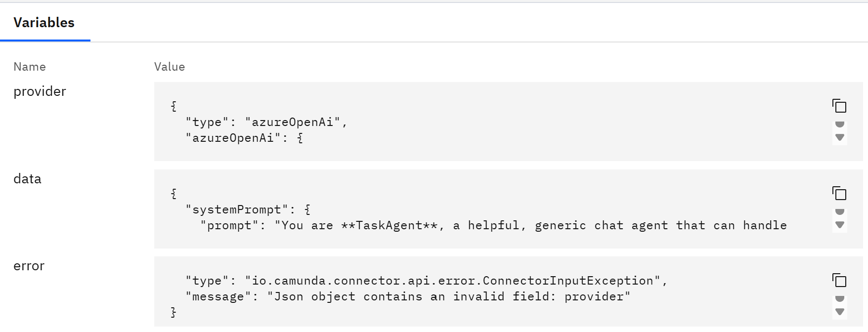Select the error variable name
Image resolution: width=868 pixels, height=332 pixels.
pyautogui.click(x=29, y=266)
